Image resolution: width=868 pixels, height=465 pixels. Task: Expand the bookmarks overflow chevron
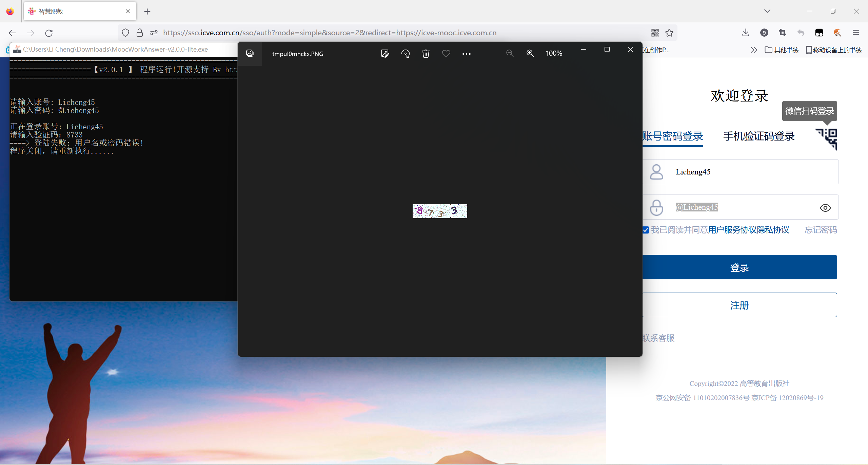753,50
